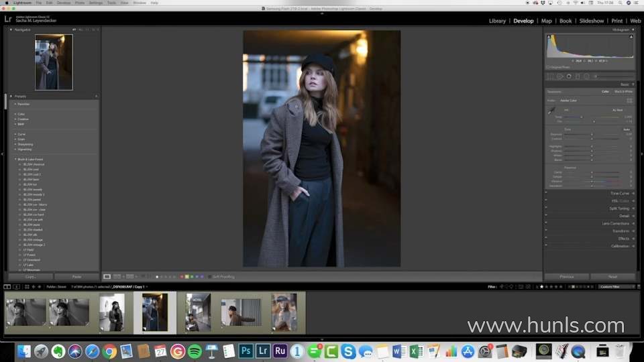The height and width of the screenshot is (362, 644).
Task: Filter filmstrip by one star rating
Action: tap(541, 286)
